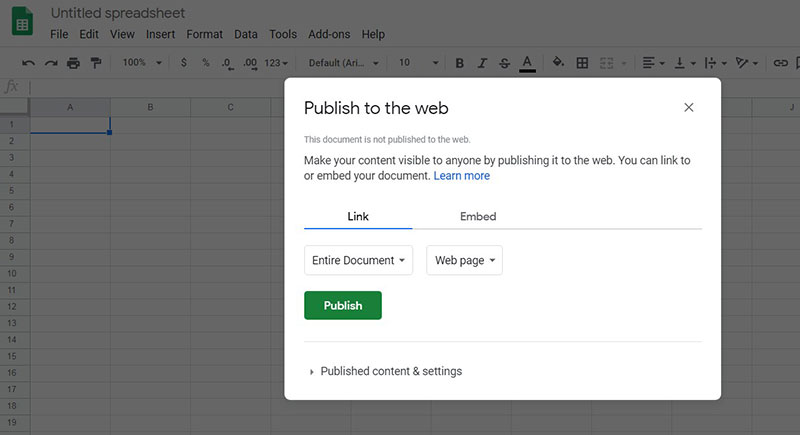Click the redo arrow icon
The width and height of the screenshot is (800, 435).
click(x=51, y=63)
